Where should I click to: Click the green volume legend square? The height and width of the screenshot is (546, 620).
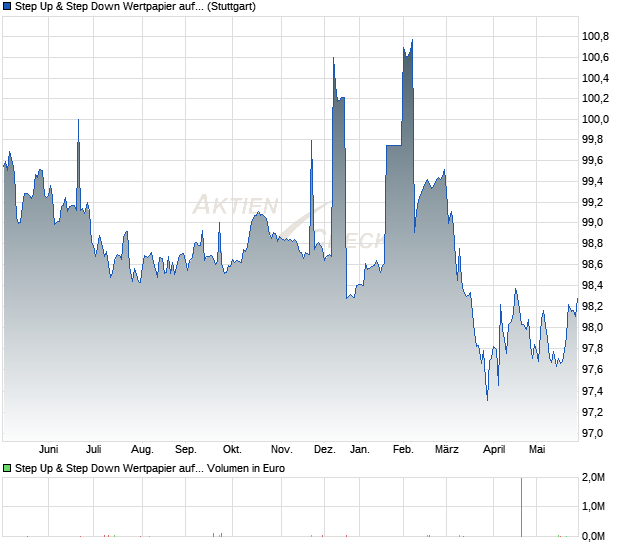7,469
